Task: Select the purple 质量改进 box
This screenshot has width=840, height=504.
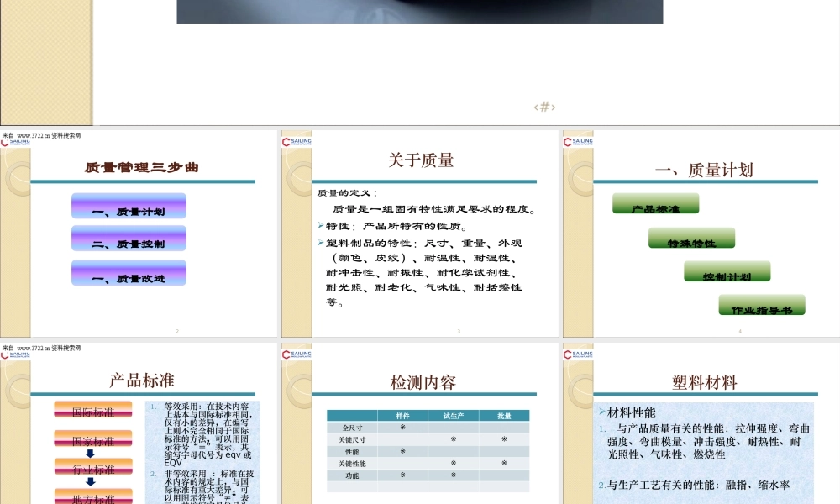Action: 129,273
